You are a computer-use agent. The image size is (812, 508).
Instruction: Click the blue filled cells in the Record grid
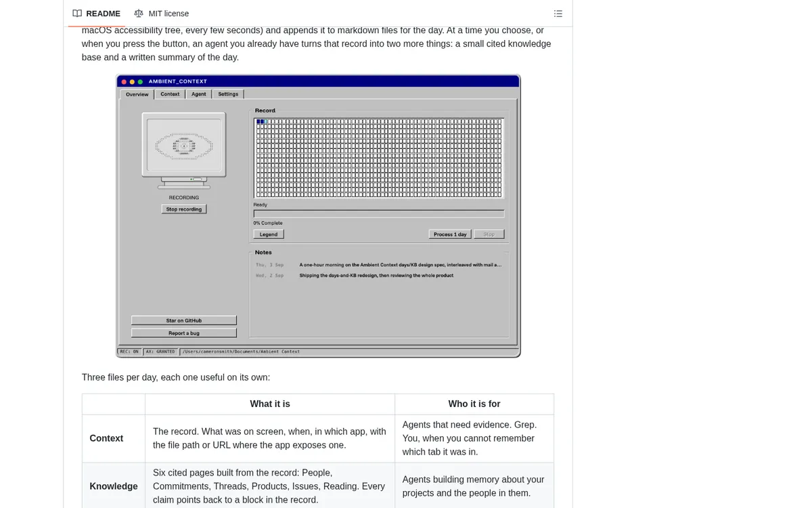tap(261, 122)
